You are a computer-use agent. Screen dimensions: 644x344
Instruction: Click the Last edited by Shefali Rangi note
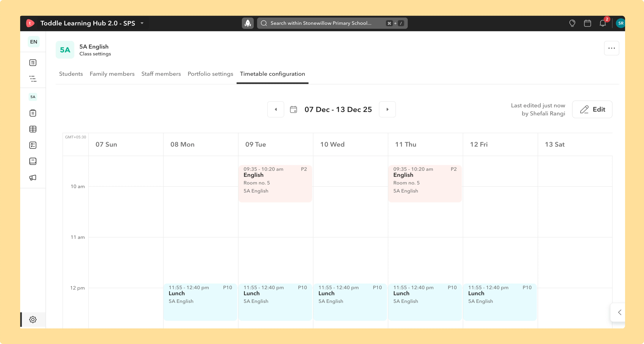click(538, 110)
